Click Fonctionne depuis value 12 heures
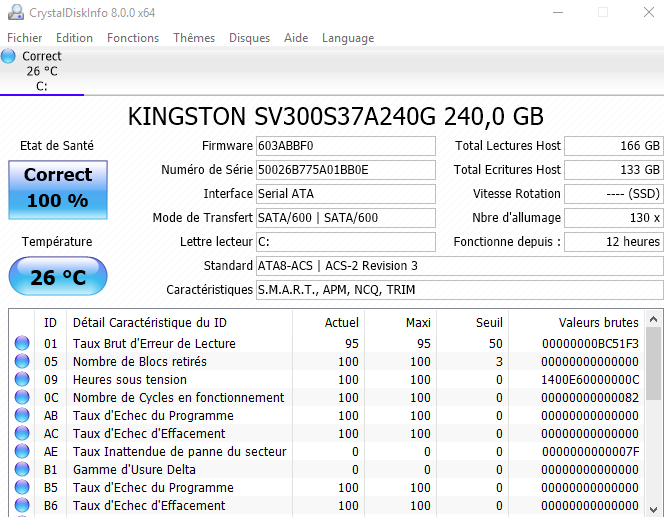The image size is (664, 517). tap(614, 242)
